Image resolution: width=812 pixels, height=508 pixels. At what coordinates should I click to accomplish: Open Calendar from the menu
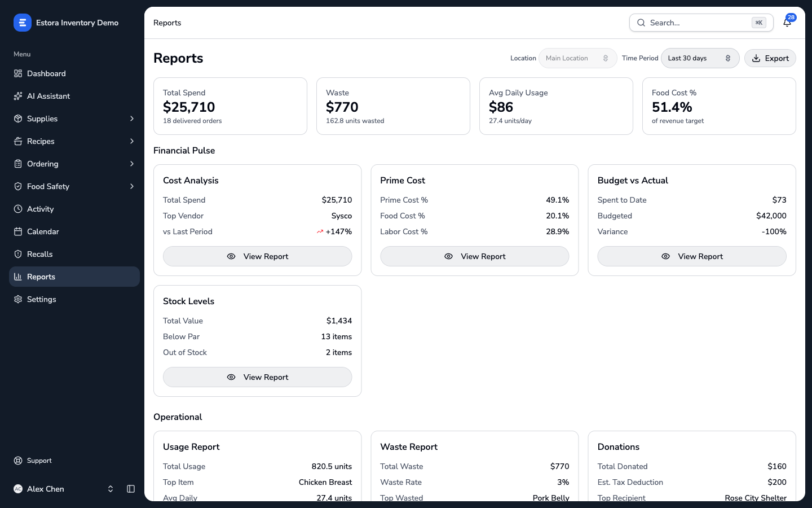[74, 231]
